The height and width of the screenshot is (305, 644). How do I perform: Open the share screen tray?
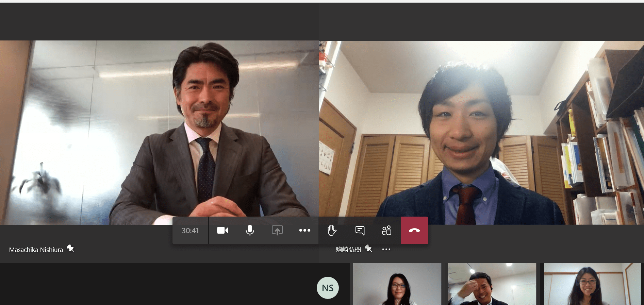[277, 231]
